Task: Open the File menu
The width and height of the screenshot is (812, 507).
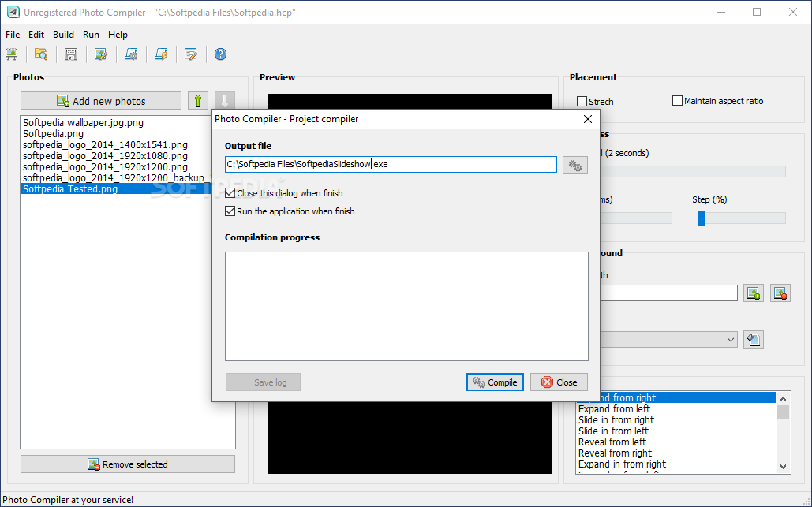Action: (x=13, y=35)
